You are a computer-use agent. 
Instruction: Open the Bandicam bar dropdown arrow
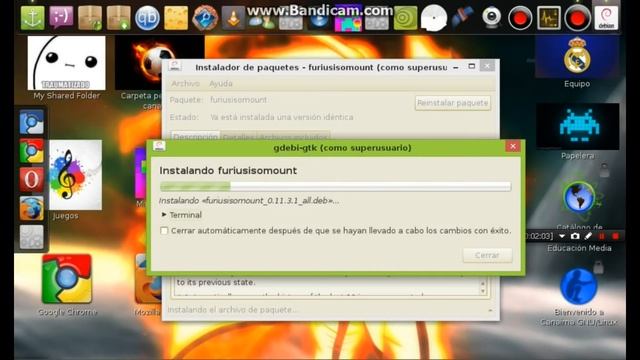(x=562, y=236)
